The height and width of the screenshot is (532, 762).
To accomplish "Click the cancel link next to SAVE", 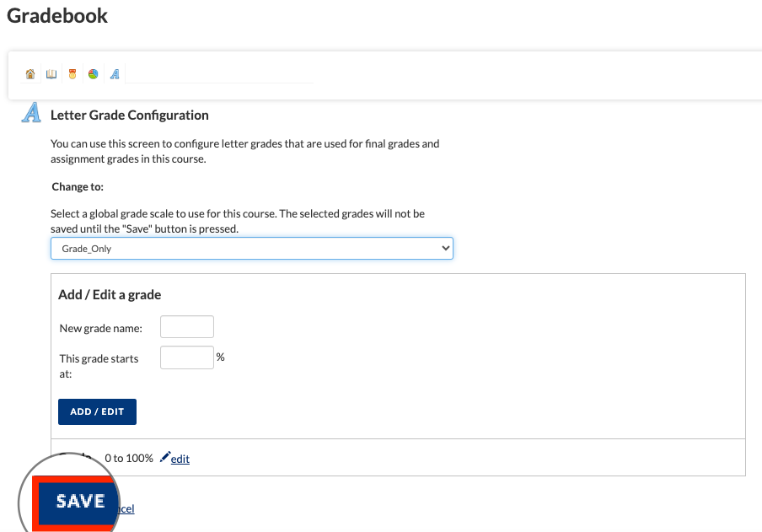I will pyautogui.click(x=126, y=508).
